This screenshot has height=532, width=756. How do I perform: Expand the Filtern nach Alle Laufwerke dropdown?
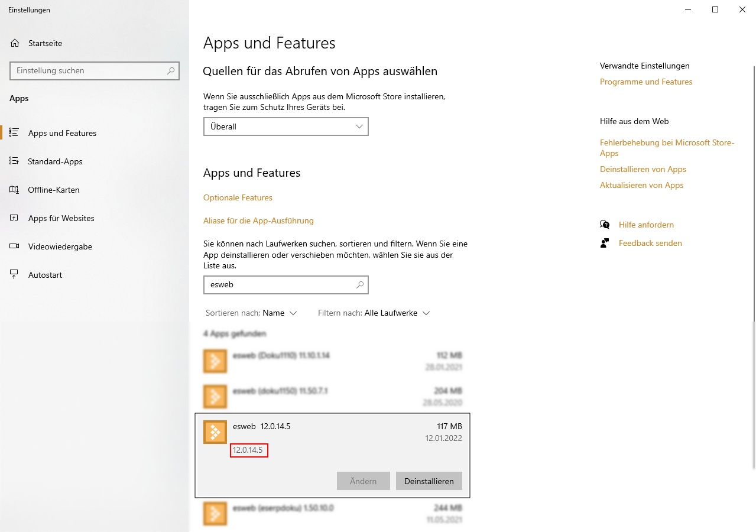(x=374, y=313)
